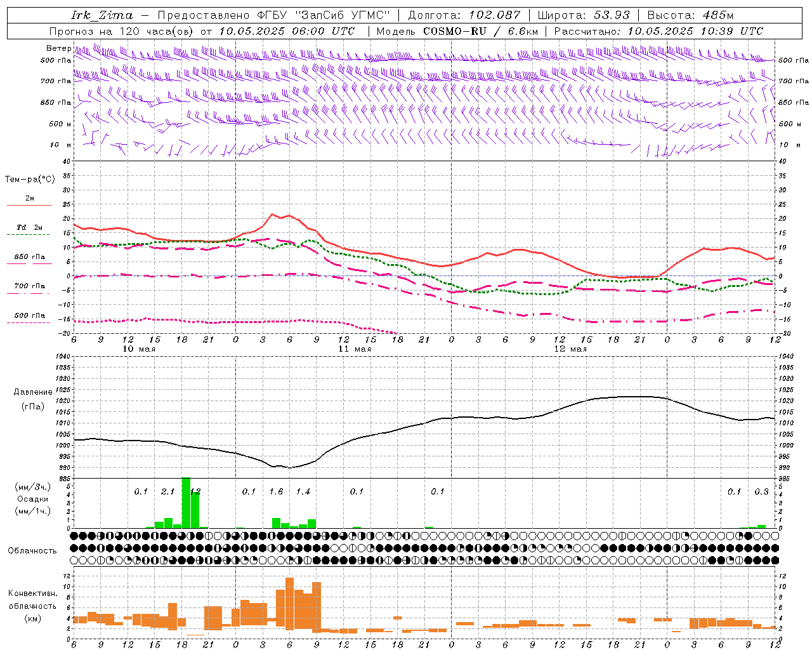
Task: Click the 'Широта: 53.93' value
Action: point(584,15)
